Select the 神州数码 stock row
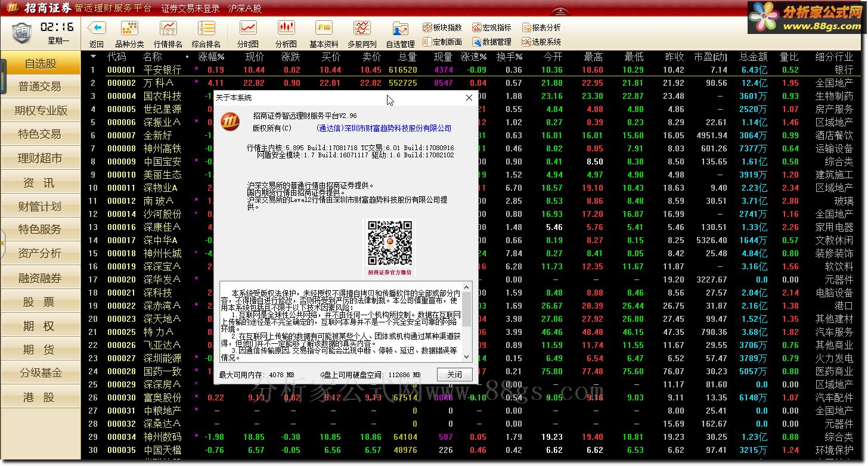 tap(474, 437)
